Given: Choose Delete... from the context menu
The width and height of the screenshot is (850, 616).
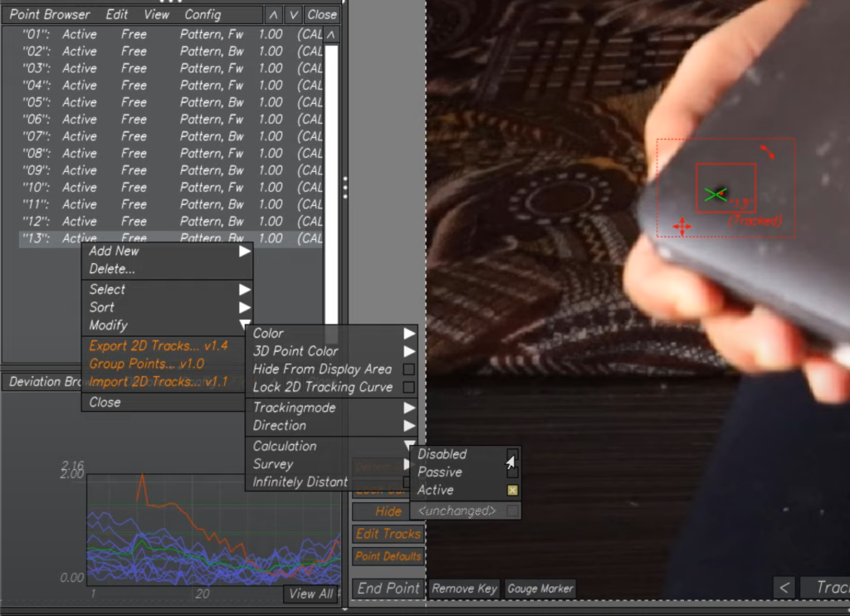Looking at the screenshot, I should pos(167,269).
